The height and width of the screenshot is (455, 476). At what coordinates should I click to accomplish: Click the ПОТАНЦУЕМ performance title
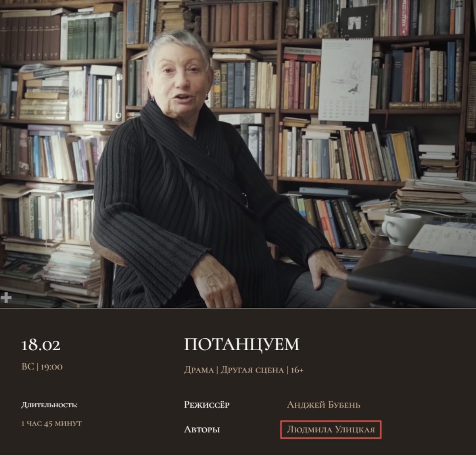(242, 344)
